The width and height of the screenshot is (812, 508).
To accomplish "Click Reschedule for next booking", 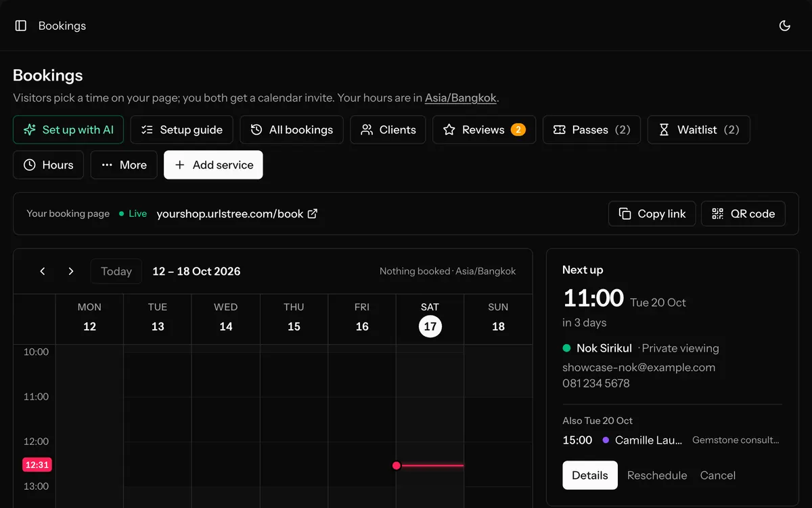I will tap(657, 475).
